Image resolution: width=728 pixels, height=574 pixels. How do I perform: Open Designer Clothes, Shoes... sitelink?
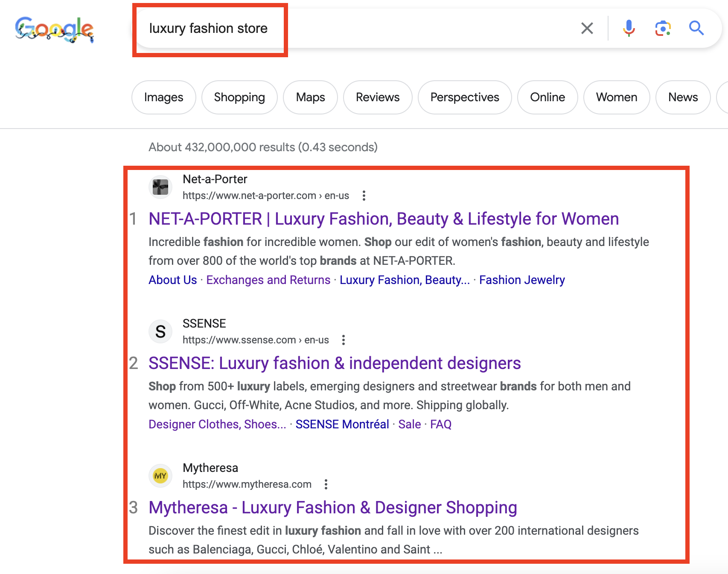click(x=217, y=424)
